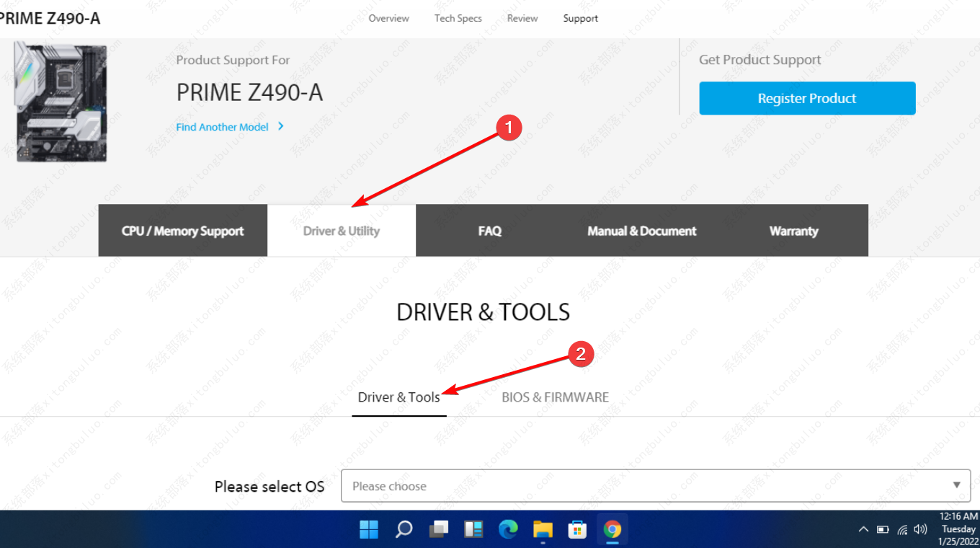
Task: Click the Find Another Model link
Action: (222, 127)
